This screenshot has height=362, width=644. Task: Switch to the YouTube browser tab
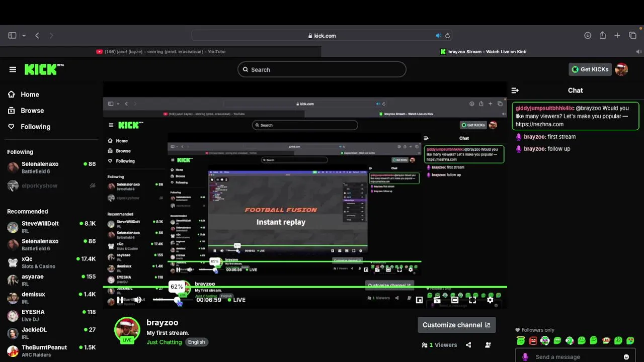pos(160,51)
